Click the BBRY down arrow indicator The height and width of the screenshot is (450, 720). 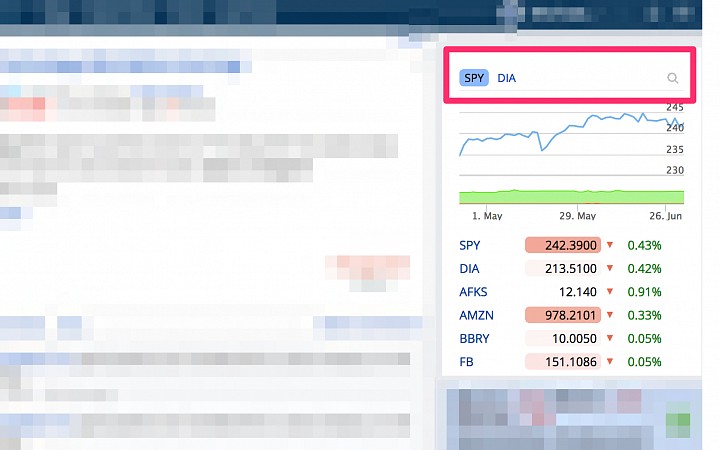pyautogui.click(x=610, y=338)
